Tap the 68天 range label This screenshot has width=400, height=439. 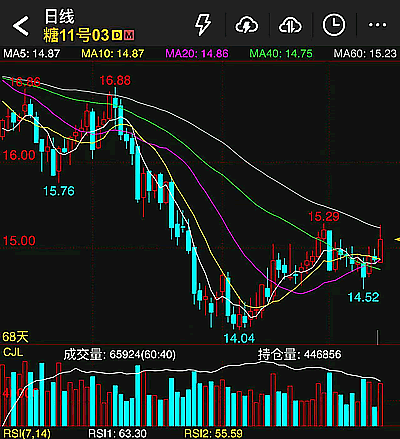pyautogui.click(x=15, y=337)
